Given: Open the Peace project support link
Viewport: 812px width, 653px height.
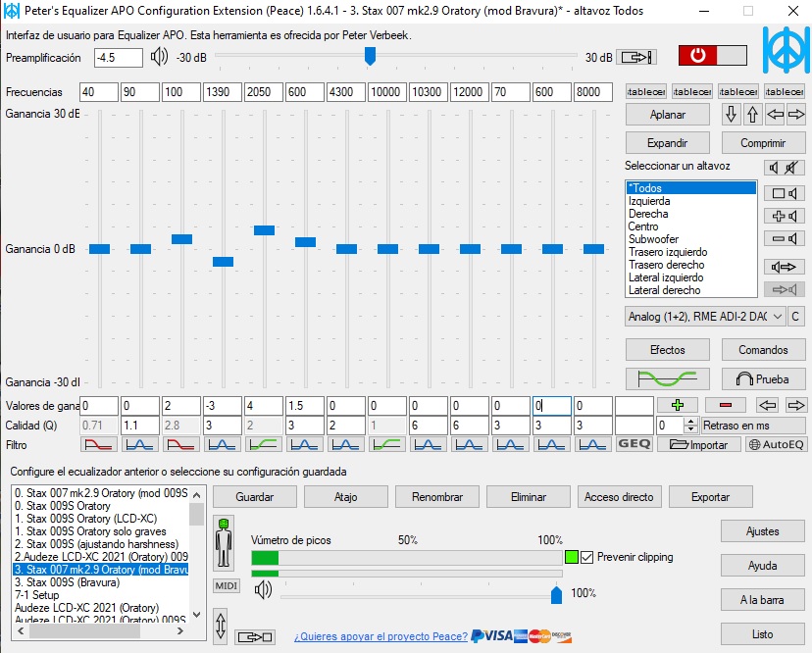Looking at the screenshot, I should tap(381, 636).
